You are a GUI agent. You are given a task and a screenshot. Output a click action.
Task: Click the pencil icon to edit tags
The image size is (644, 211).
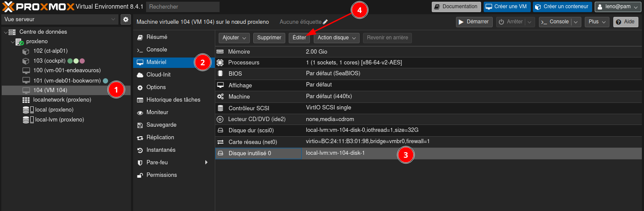[325, 22]
